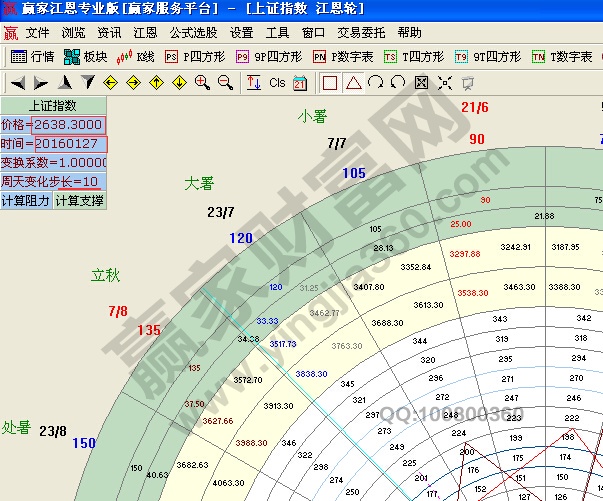Click the 计算阻力 button

(x=26, y=200)
